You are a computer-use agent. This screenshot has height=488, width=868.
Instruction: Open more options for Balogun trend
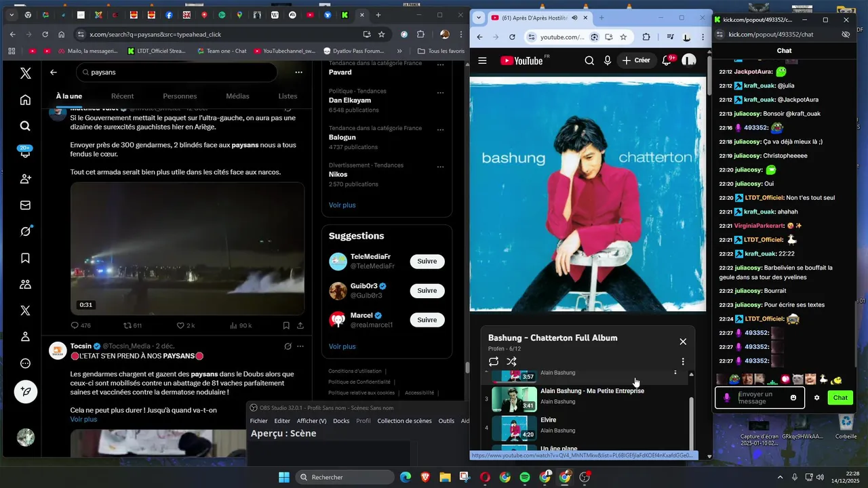440,129
